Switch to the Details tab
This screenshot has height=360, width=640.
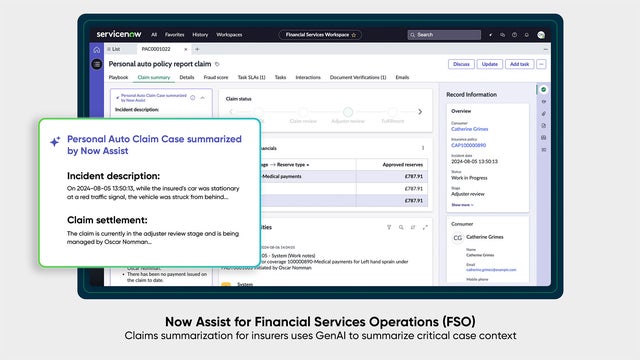point(187,77)
